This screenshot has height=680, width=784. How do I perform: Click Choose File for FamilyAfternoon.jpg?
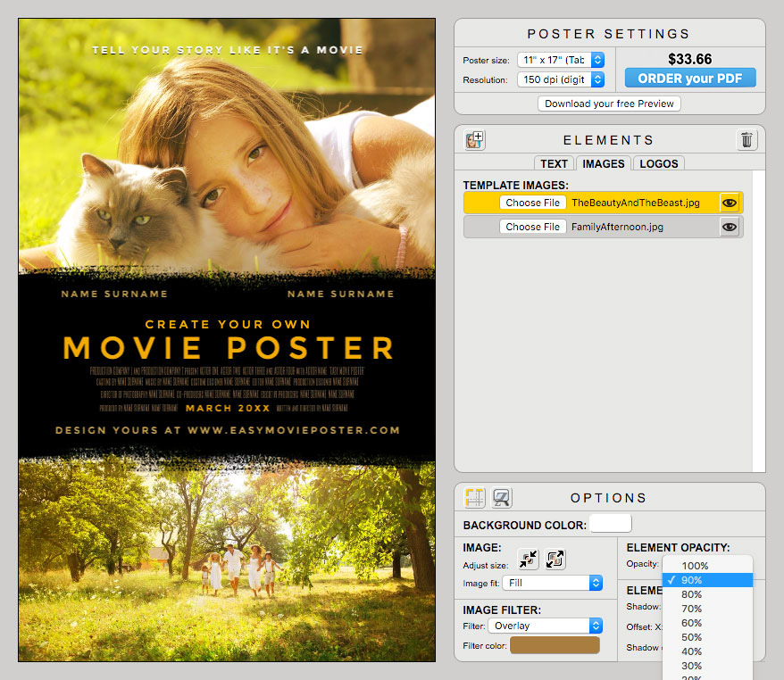click(x=532, y=227)
